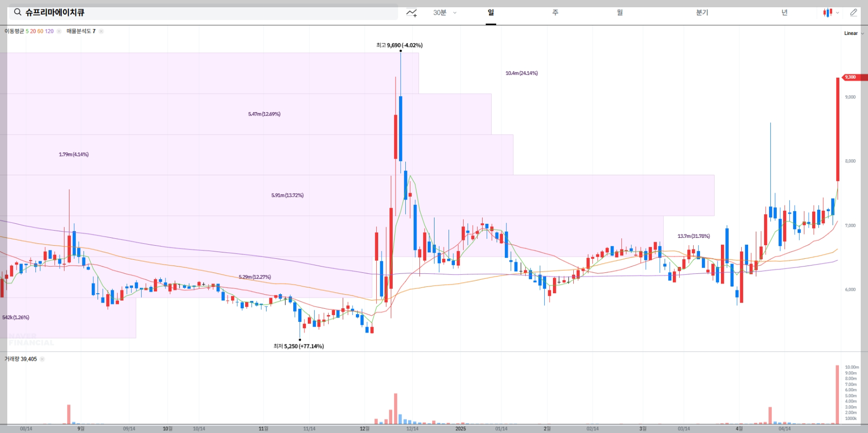Click the 5.29m (12.27%) volume profile label
Image resolution: width=868 pixels, height=433 pixels.
coord(255,277)
